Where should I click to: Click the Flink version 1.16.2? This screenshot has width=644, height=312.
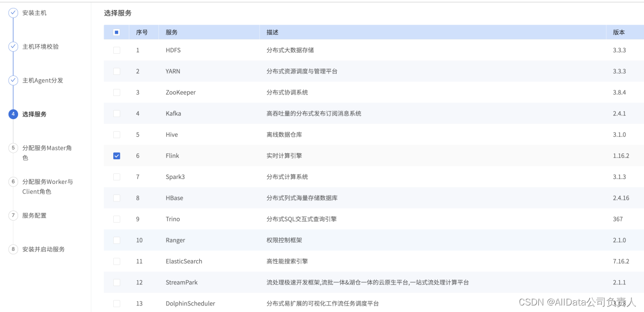click(621, 156)
